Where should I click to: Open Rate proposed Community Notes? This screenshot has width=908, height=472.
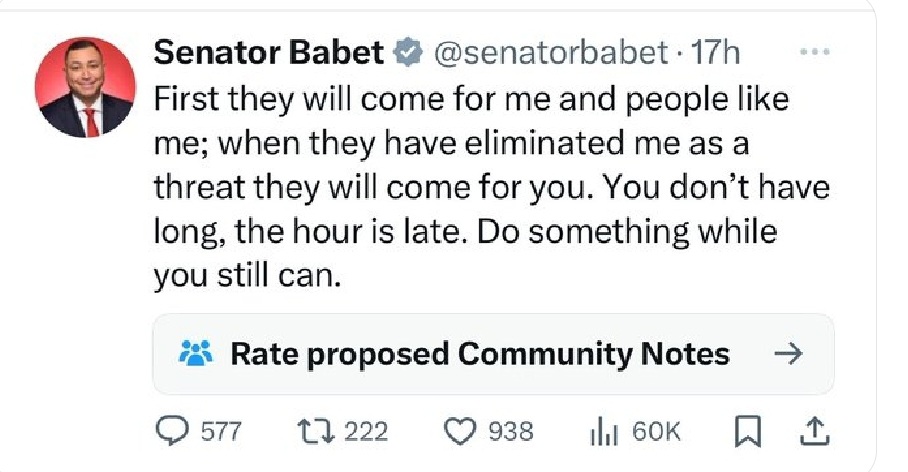[x=480, y=353]
